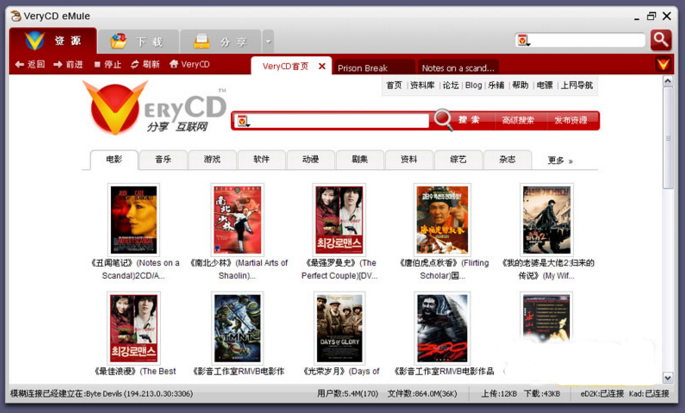
Task: Open 《光荣岁月》 Days of title link
Action: click(341, 371)
